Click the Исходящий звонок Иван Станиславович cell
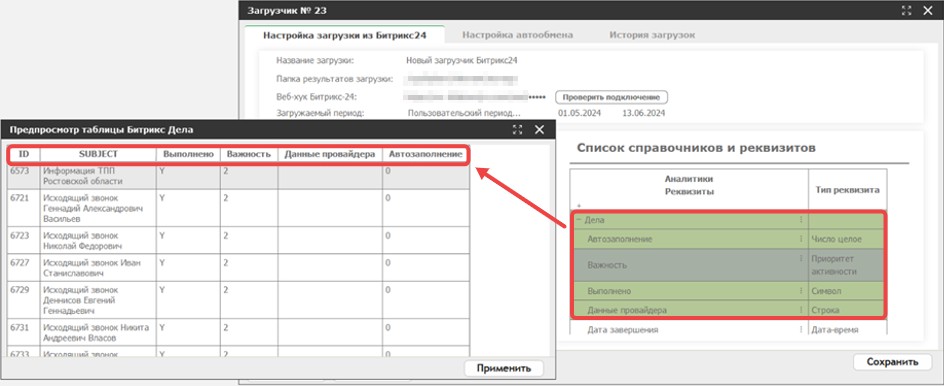The width and height of the screenshot is (944, 386). point(98,268)
